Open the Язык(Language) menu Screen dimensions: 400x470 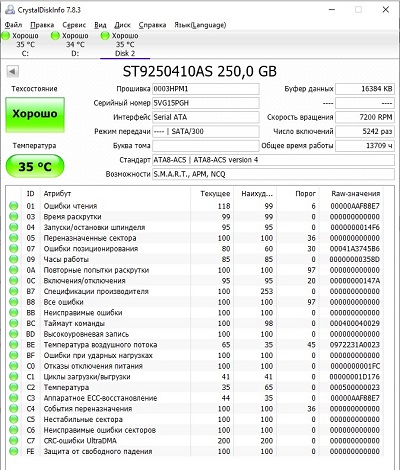(200, 25)
